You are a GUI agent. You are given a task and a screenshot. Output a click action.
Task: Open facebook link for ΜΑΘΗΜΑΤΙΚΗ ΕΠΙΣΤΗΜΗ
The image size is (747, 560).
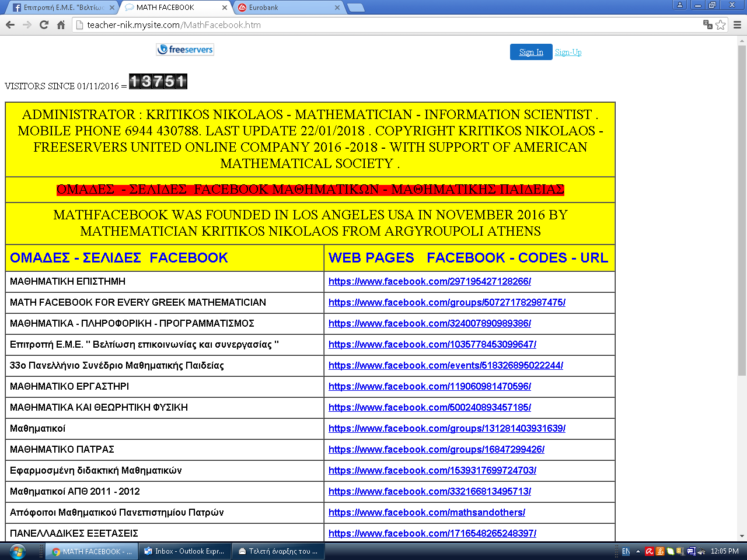click(430, 281)
